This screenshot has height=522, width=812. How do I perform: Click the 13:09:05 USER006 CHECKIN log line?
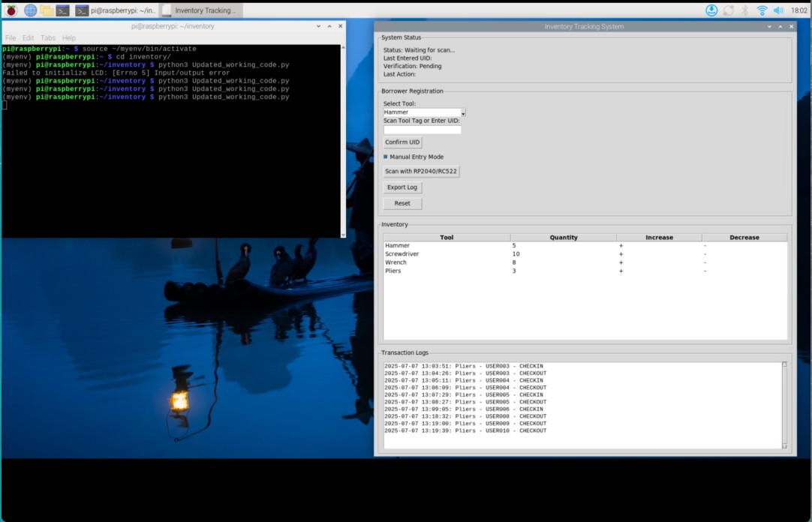click(x=464, y=409)
